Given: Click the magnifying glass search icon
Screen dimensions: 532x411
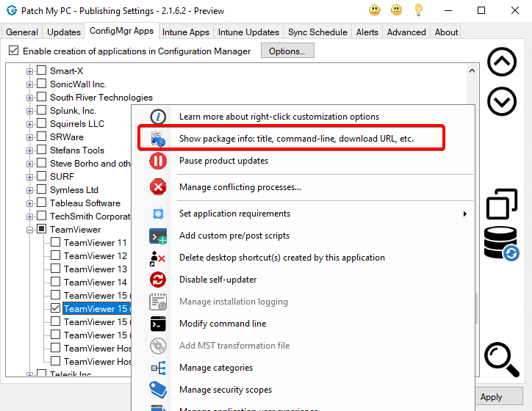Looking at the screenshot, I should pyautogui.click(x=502, y=360).
